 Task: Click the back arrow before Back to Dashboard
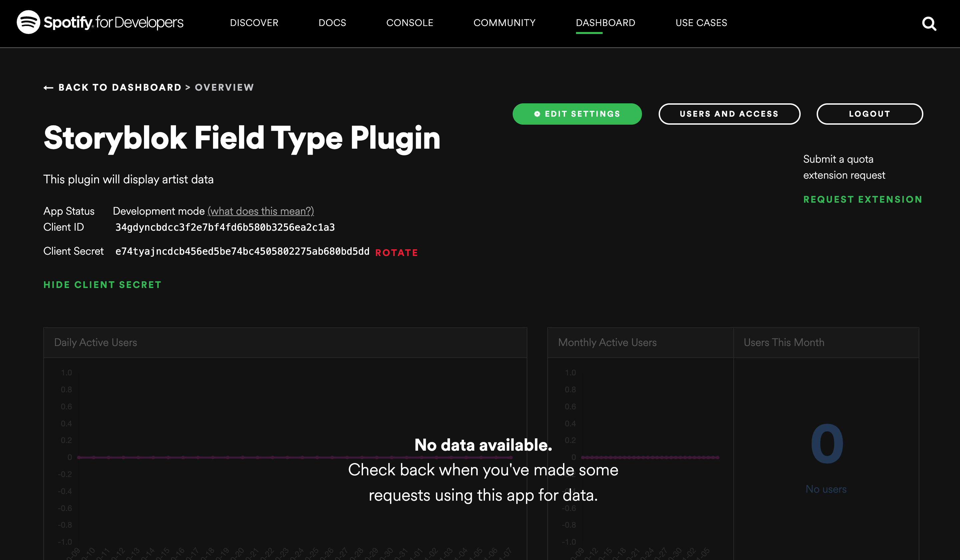pyautogui.click(x=48, y=88)
